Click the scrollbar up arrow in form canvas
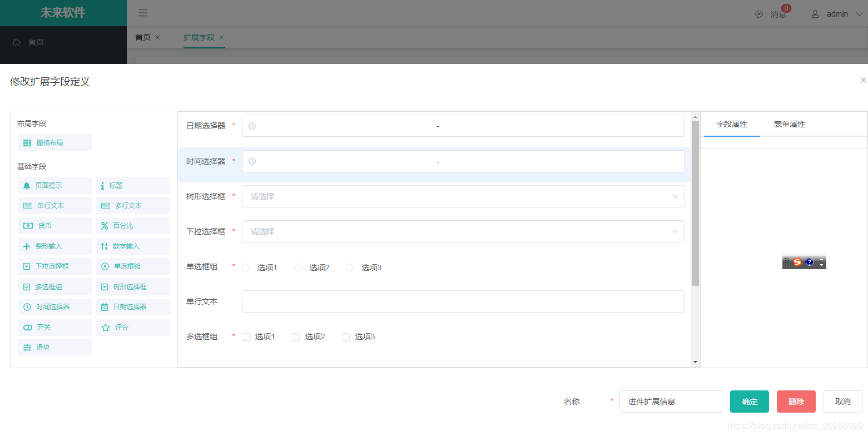Viewport: 868px width, 436px height. coord(695,117)
